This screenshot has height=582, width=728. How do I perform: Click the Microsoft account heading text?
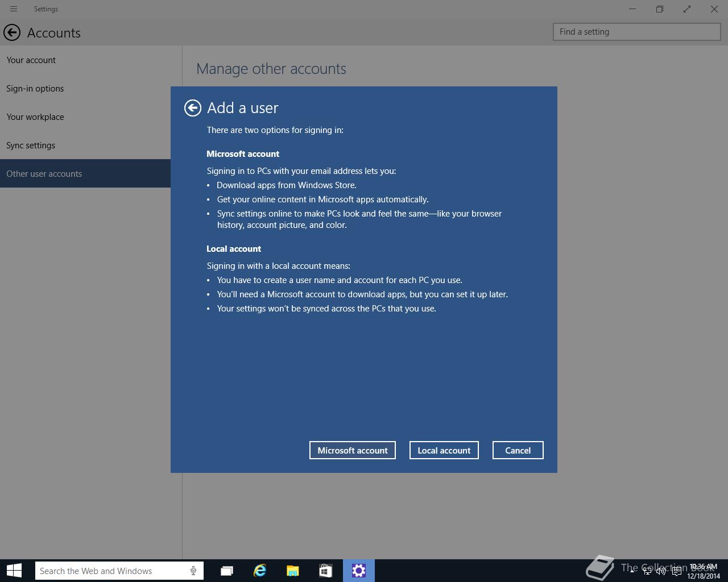click(x=243, y=154)
